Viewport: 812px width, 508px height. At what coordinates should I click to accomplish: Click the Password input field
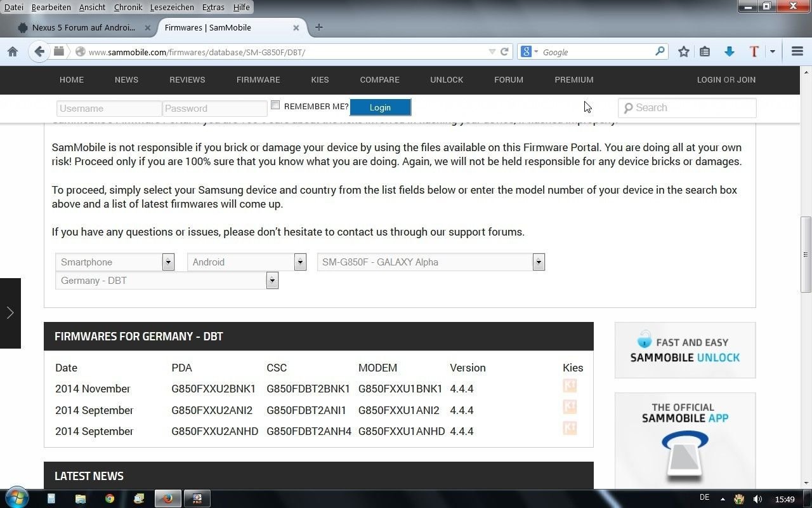214,108
